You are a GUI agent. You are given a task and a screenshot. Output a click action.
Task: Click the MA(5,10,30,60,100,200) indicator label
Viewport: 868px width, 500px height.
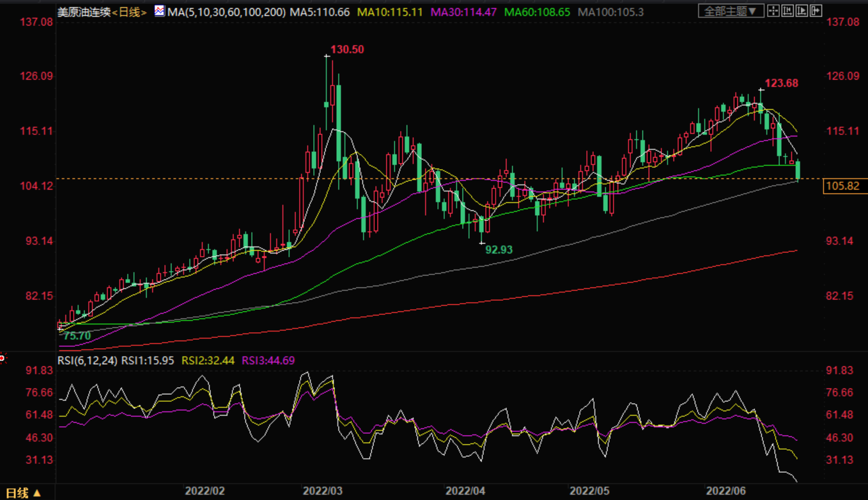click(x=226, y=12)
